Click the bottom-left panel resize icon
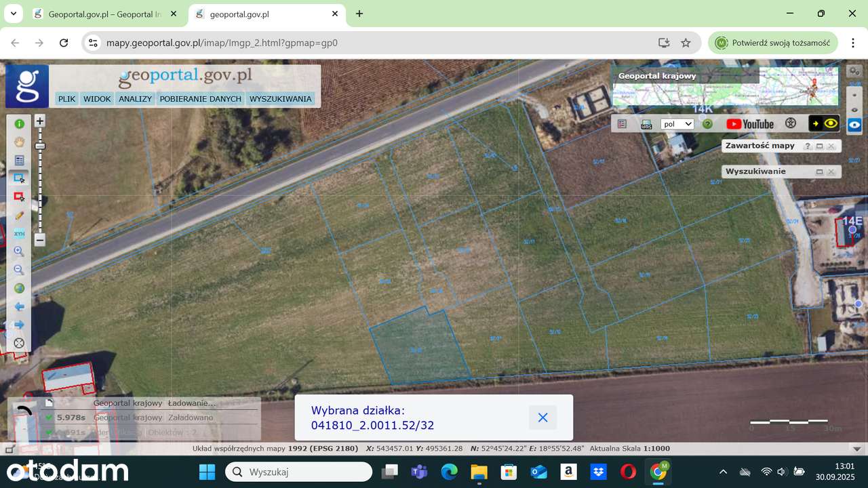Screen dimensions: 868x488 point(9,449)
